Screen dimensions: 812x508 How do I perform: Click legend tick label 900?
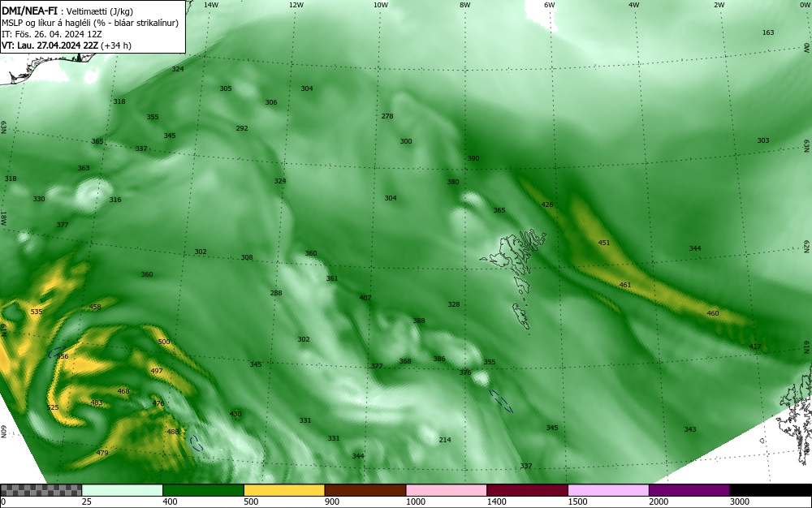coord(332,502)
